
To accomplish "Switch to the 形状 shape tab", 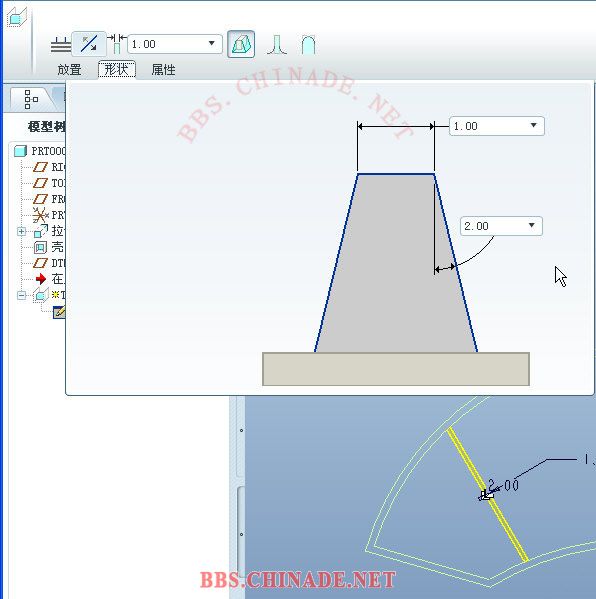I will [117, 70].
